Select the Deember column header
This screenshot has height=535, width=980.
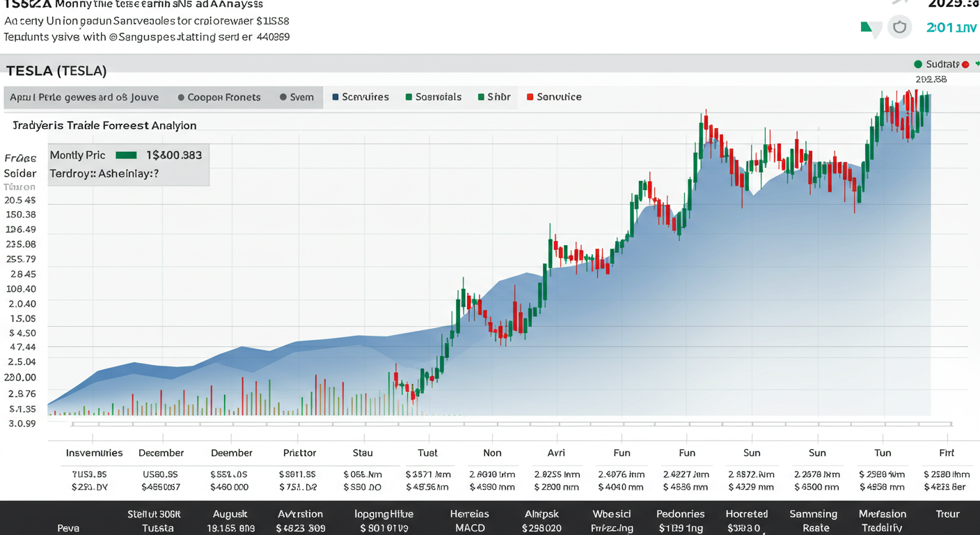click(232, 453)
